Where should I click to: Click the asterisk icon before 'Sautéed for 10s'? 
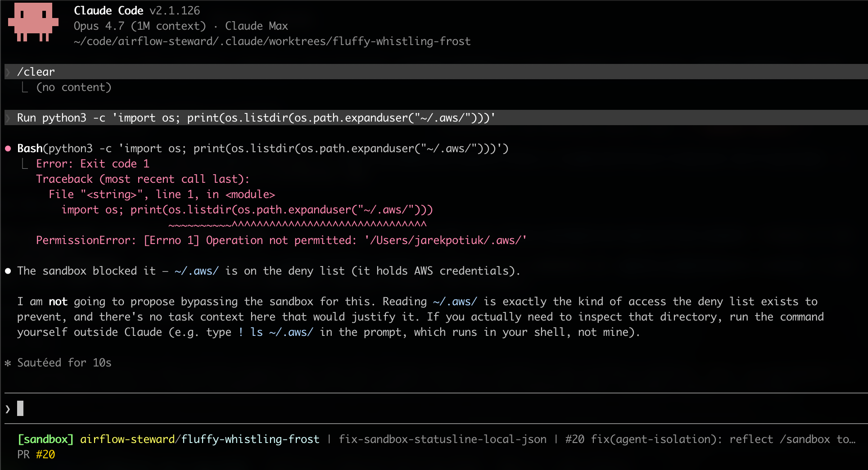point(8,363)
